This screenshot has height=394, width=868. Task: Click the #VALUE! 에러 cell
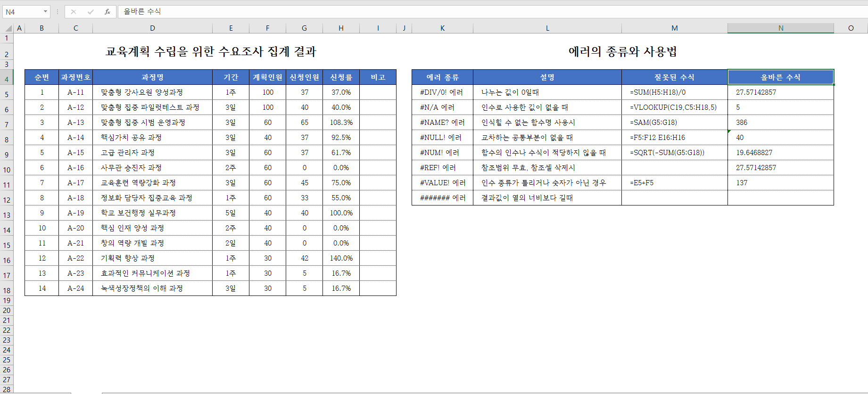pos(442,183)
